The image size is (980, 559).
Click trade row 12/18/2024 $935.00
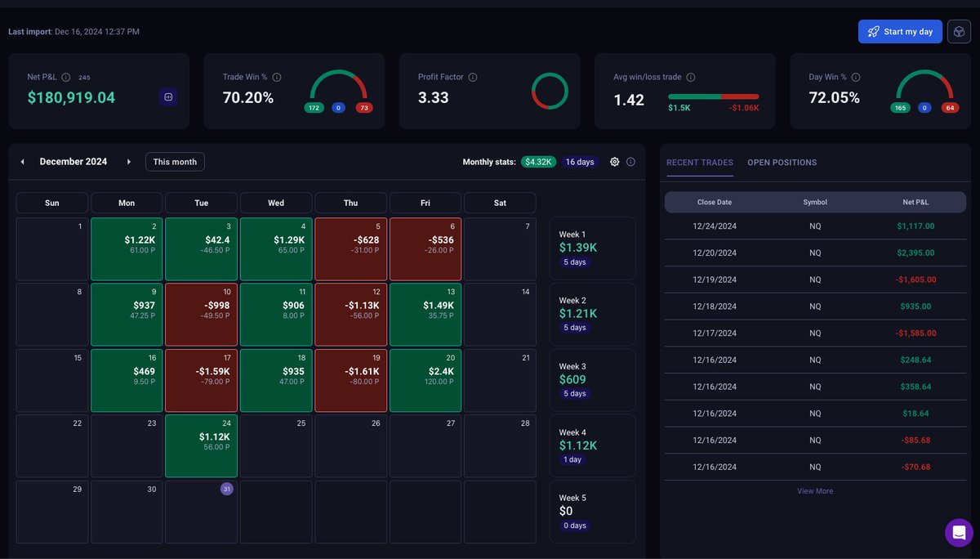(815, 306)
